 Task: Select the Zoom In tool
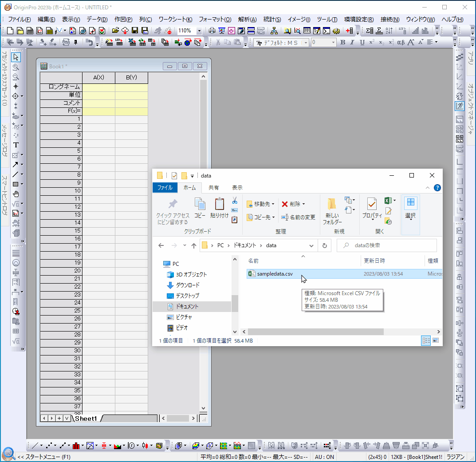coord(16,67)
